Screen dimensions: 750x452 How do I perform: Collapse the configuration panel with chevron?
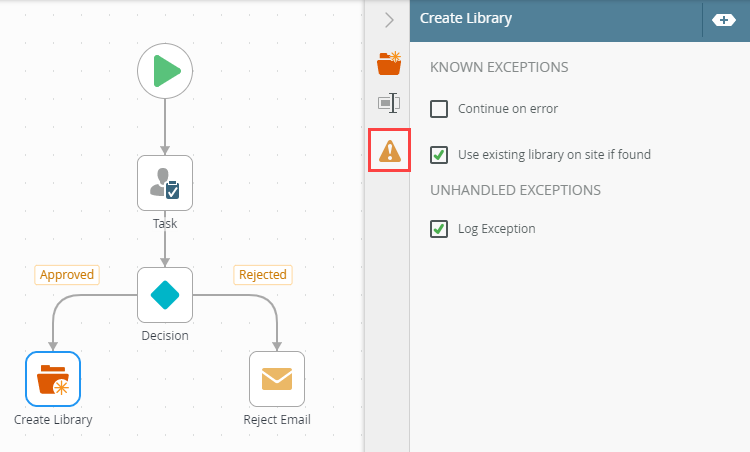(389, 19)
